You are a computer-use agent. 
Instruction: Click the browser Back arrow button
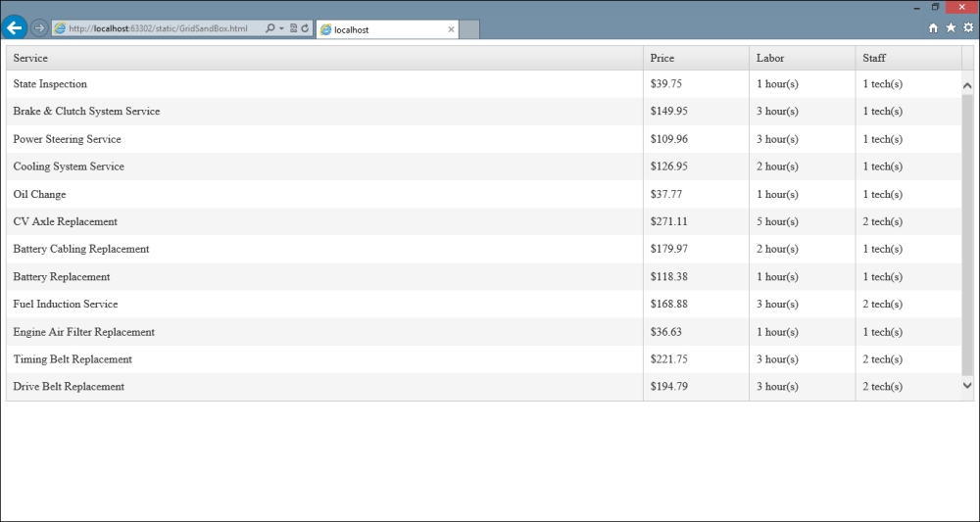pyautogui.click(x=15, y=27)
